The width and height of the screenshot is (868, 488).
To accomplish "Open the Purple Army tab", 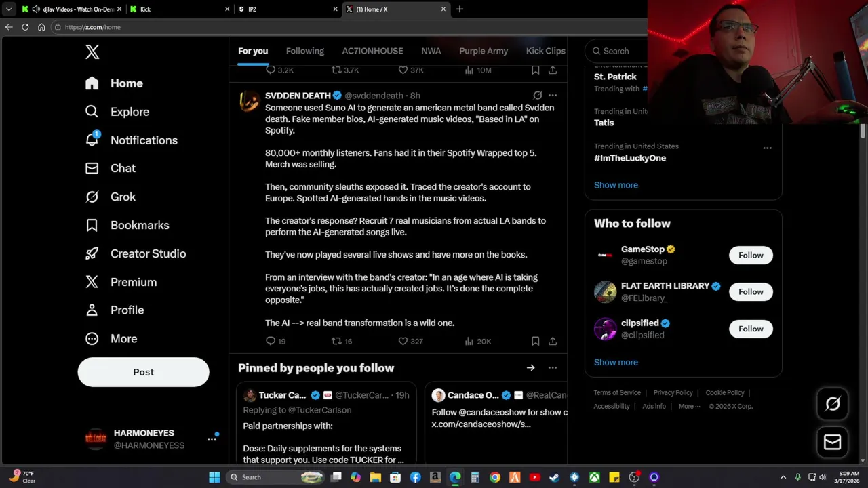I will click(484, 51).
